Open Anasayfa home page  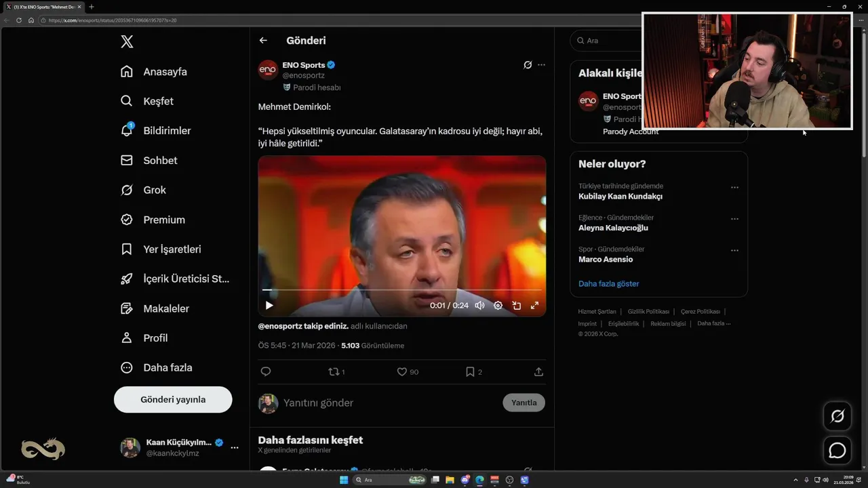(x=154, y=72)
